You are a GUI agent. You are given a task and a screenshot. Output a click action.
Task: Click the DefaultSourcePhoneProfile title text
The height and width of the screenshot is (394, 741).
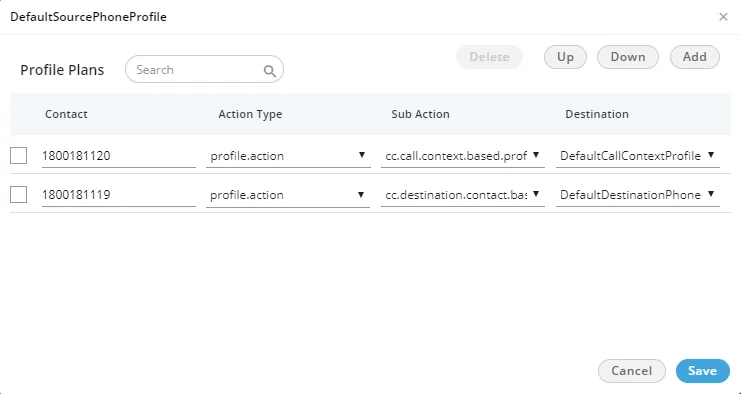point(88,17)
